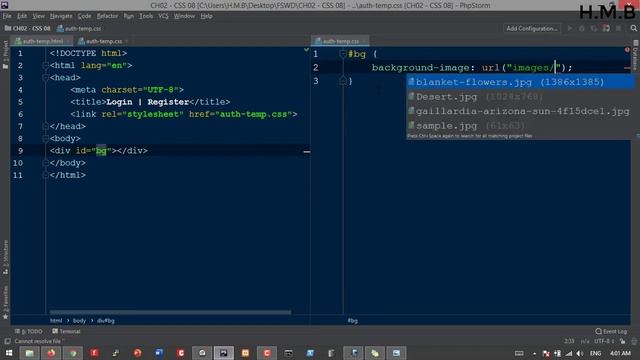This screenshot has height=360, width=640.
Task: Click Add Configuration button
Action: tap(531, 29)
